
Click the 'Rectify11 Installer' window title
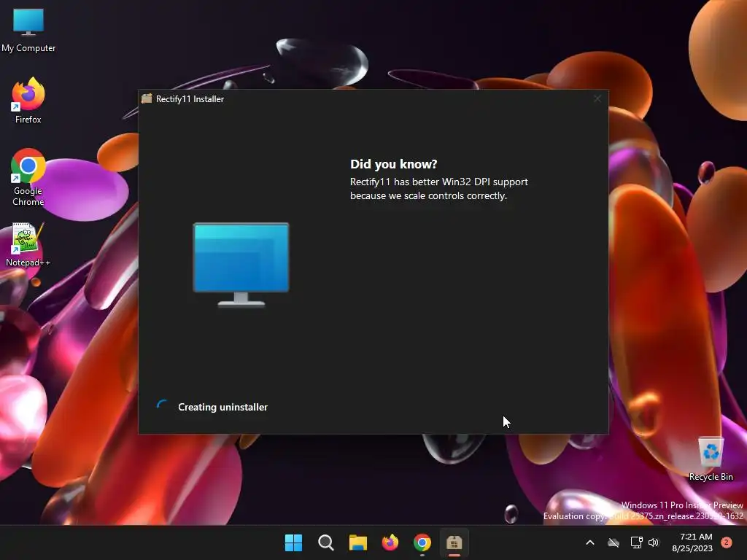tap(190, 99)
